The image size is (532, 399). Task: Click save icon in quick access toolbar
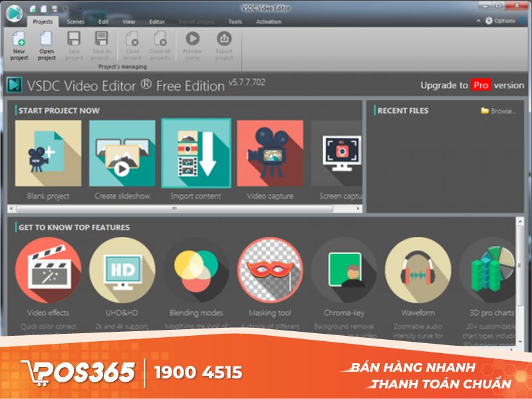coord(55,9)
